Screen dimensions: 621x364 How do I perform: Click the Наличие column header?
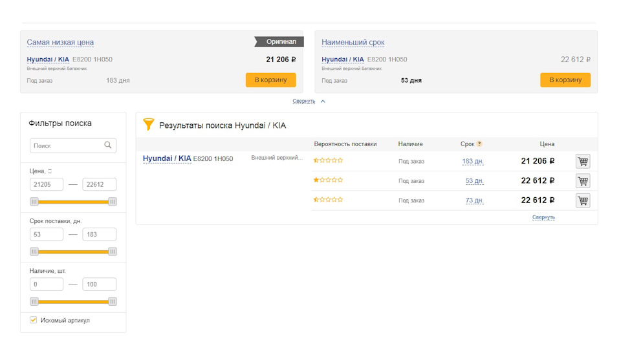coord(410,144)
